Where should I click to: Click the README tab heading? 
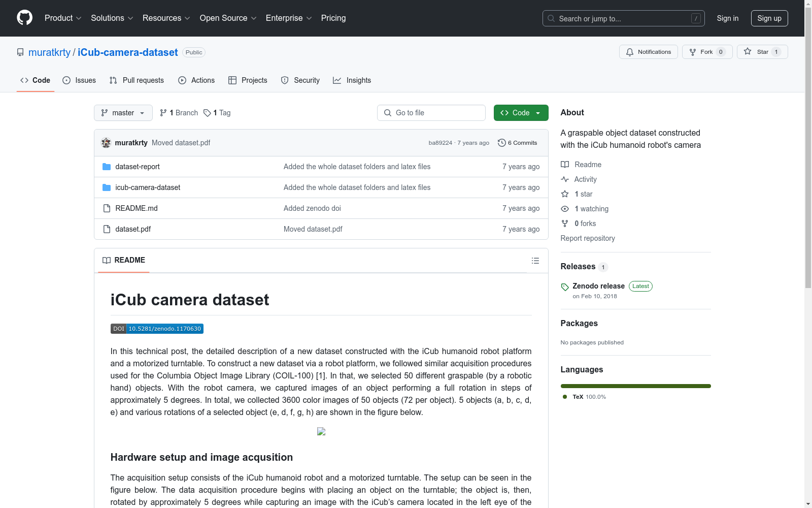(x=124, y=260)
